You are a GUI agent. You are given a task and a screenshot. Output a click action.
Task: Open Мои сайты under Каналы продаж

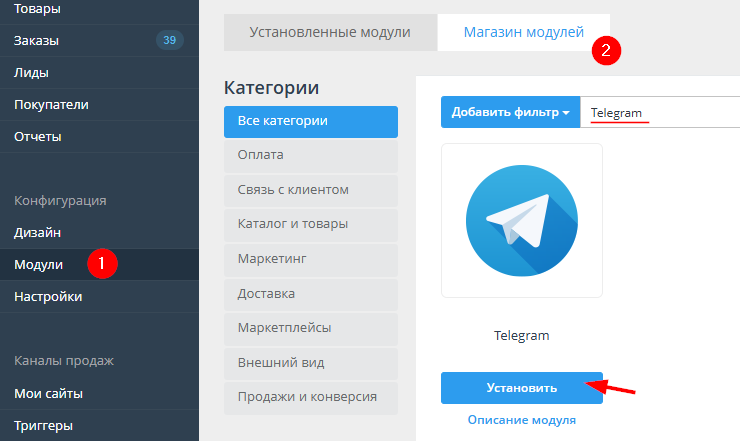point(99,393)
